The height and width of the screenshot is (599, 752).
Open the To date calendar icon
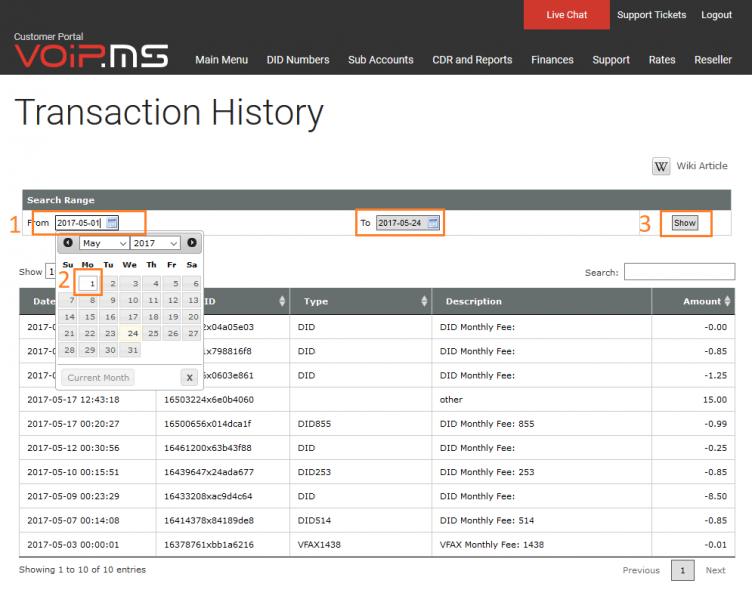point(433,223)
